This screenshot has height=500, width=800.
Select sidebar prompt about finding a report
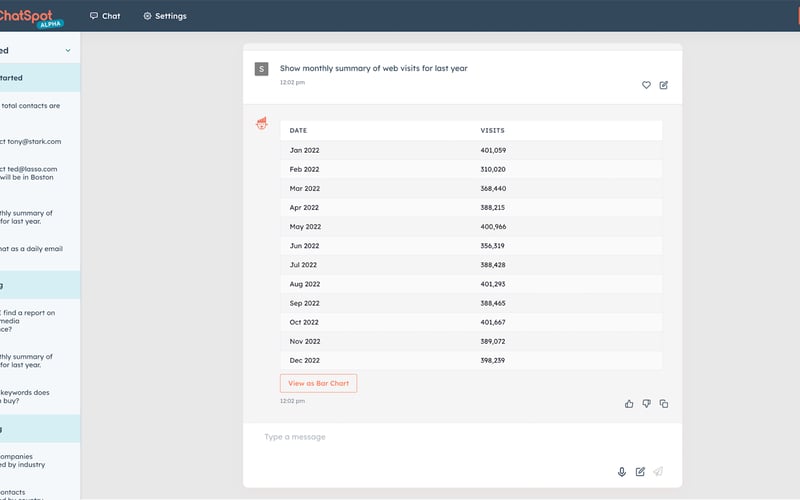tap(28, 321)
